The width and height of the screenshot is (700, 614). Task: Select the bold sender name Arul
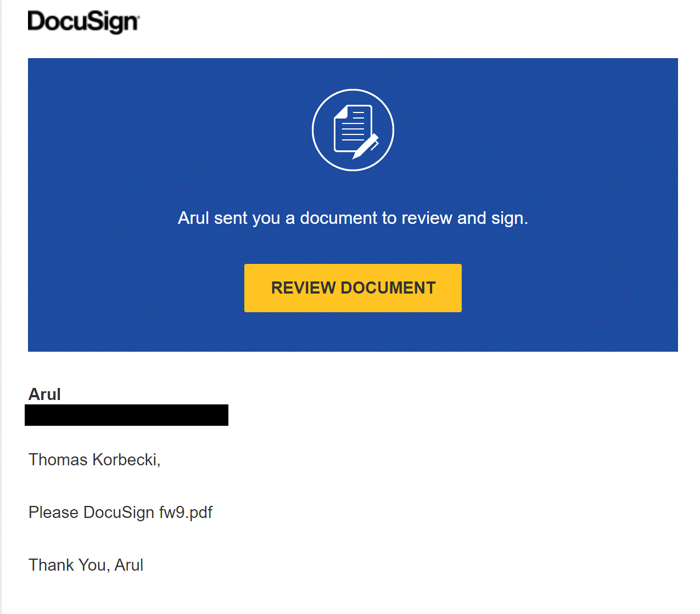click(x=44, y=395)
